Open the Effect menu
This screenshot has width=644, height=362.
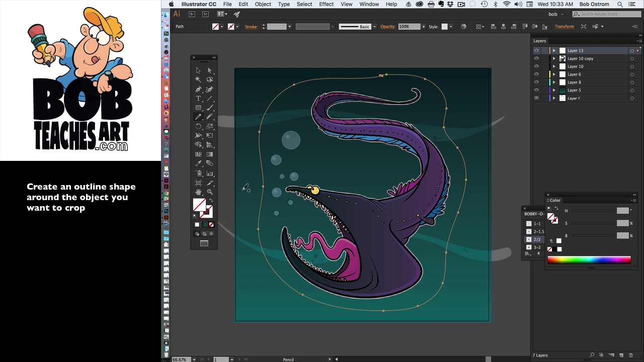tap(326, 4)
